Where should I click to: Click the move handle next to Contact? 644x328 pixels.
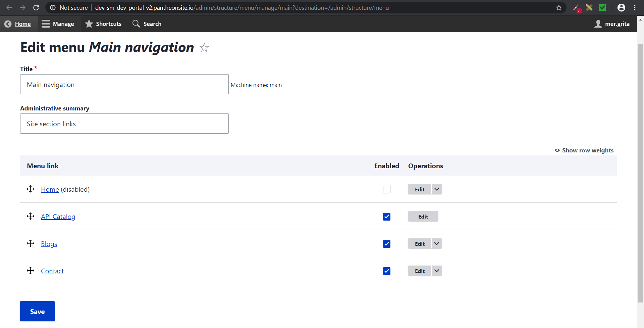click(31, 271)
